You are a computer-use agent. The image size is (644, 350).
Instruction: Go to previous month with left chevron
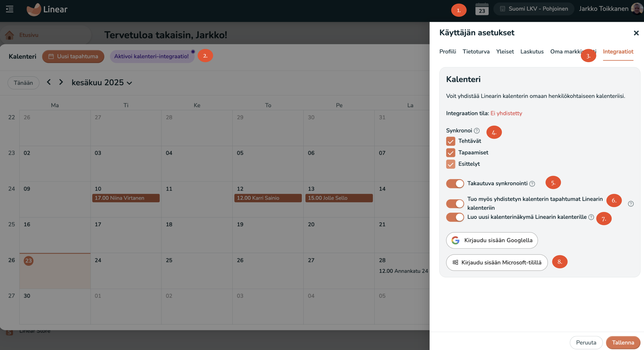tap(49, 82)
